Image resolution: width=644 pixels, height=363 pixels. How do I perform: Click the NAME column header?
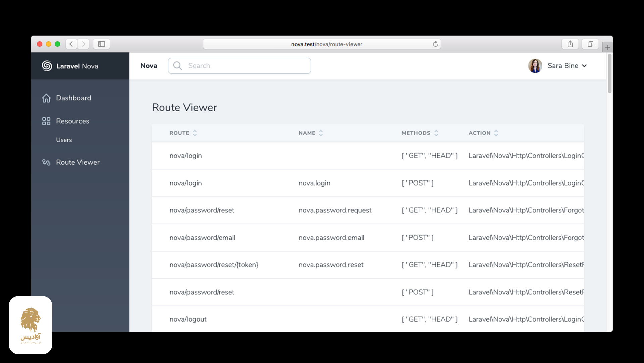(307, 133)
